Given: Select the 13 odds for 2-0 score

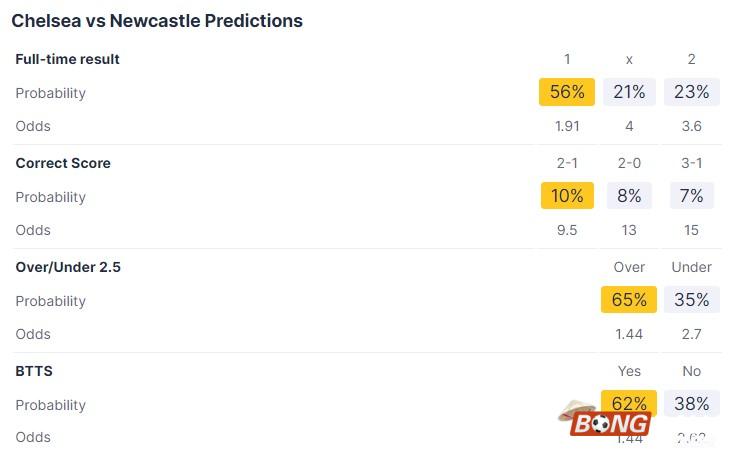Looking at the screenshot, I should [x=629, y=230].
